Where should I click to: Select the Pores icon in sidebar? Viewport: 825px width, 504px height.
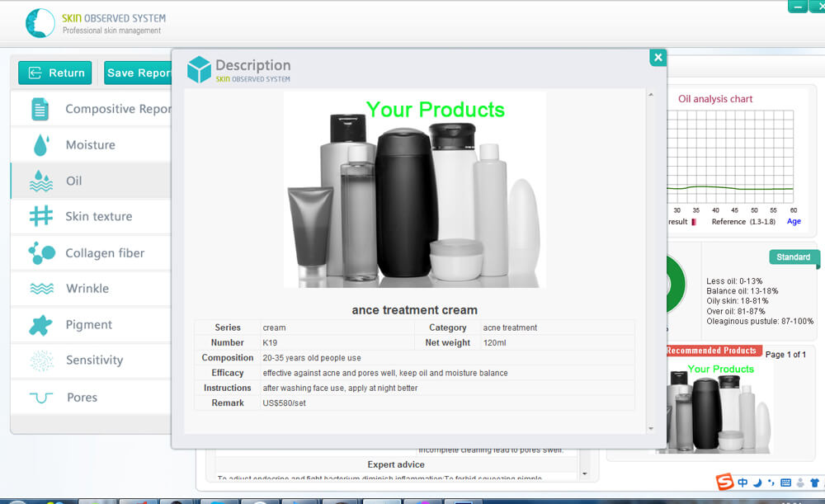(41, 398)
